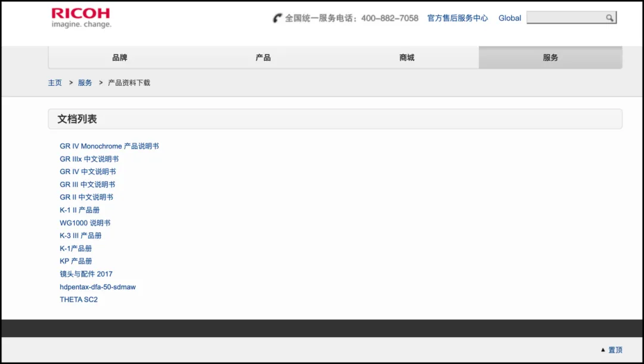
Task: Go to 主页 via breadcrumb
Action: click(x=55, y=82)
